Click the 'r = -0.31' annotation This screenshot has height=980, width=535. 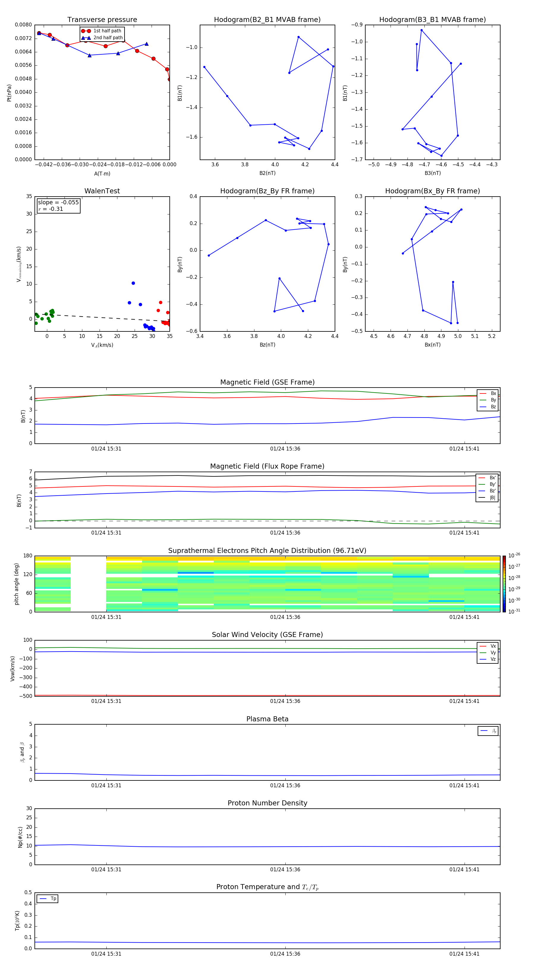click(x=51, y=209)
